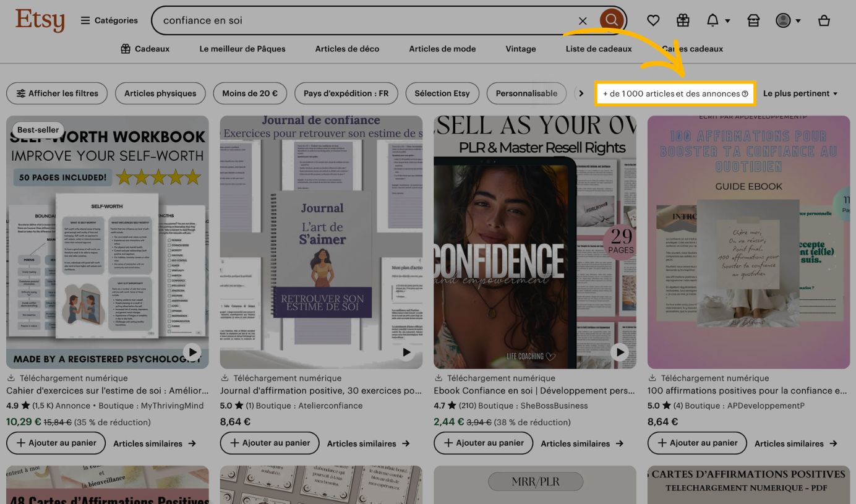856x504 pixels.
Task: Play the Self-Worth Workbook listing video
Action: pyautogui.click(x=192, y=352)
